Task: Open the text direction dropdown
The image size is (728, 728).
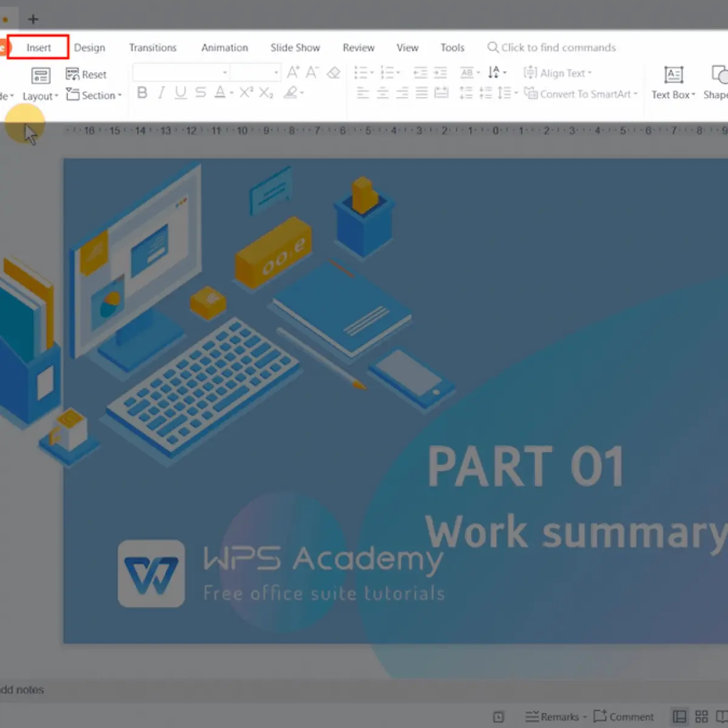Action: (497, 73)
